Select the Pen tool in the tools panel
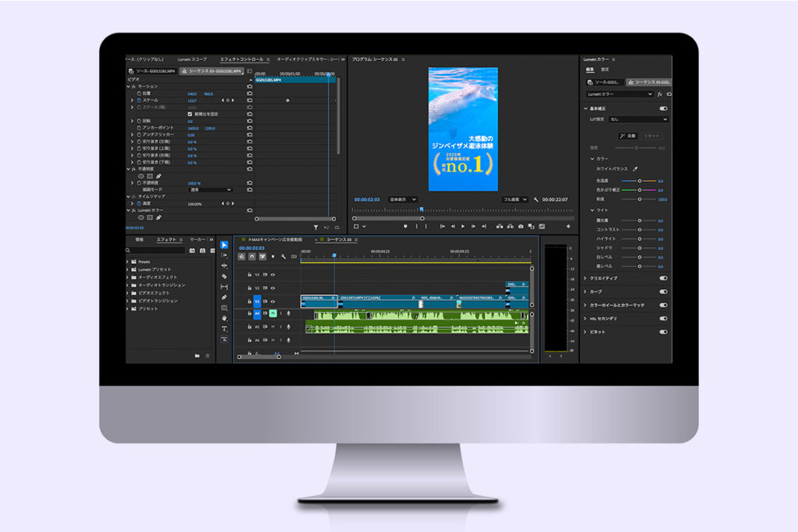The width and height of the screenshot is (798, 532). [224, 298]
